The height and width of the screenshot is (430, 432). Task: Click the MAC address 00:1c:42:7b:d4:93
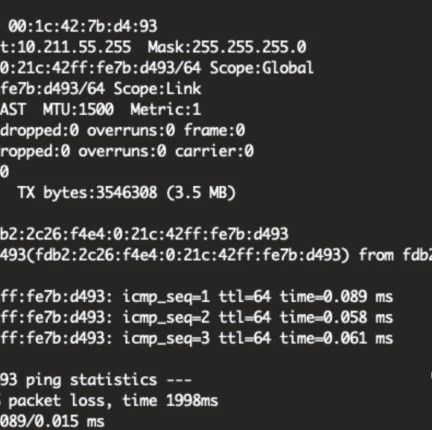point(83,26)
